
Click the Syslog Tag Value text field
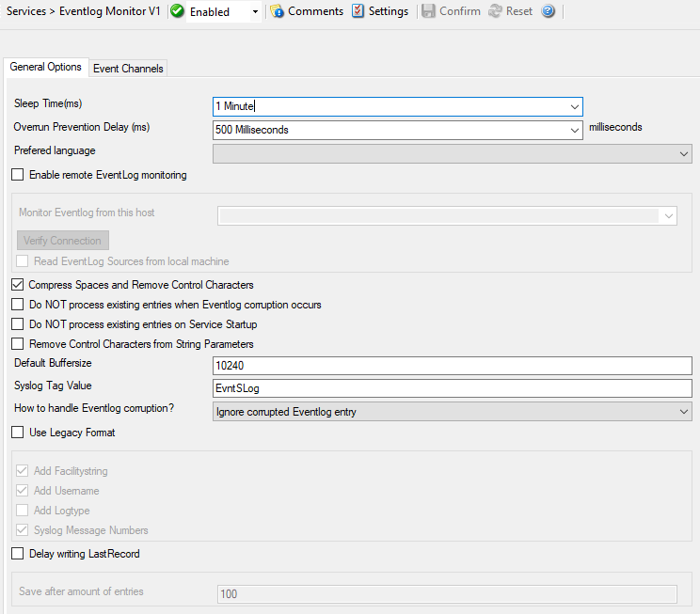pos(452,388)
